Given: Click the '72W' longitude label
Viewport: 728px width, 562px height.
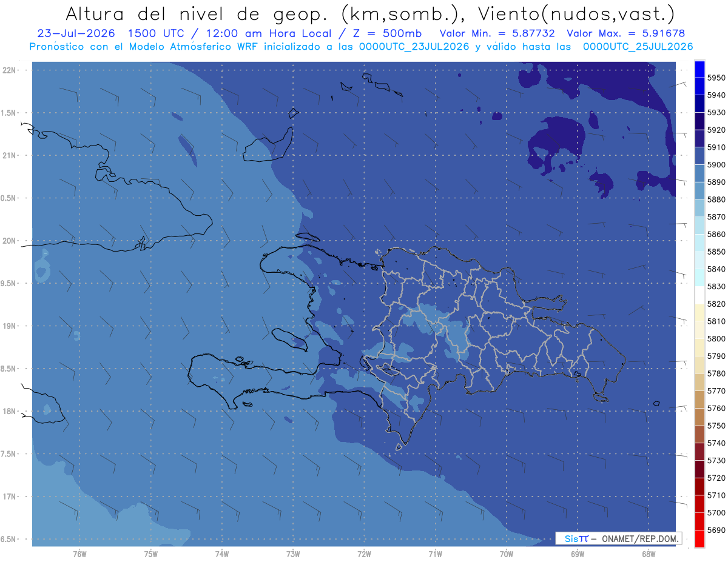Looking at the screenshot, I should 364,554.
